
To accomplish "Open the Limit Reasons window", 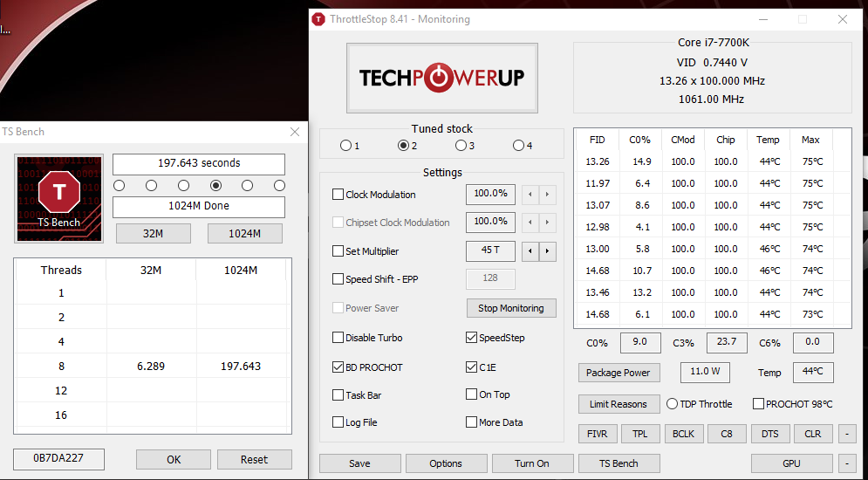I will click(x=619, y=404).
